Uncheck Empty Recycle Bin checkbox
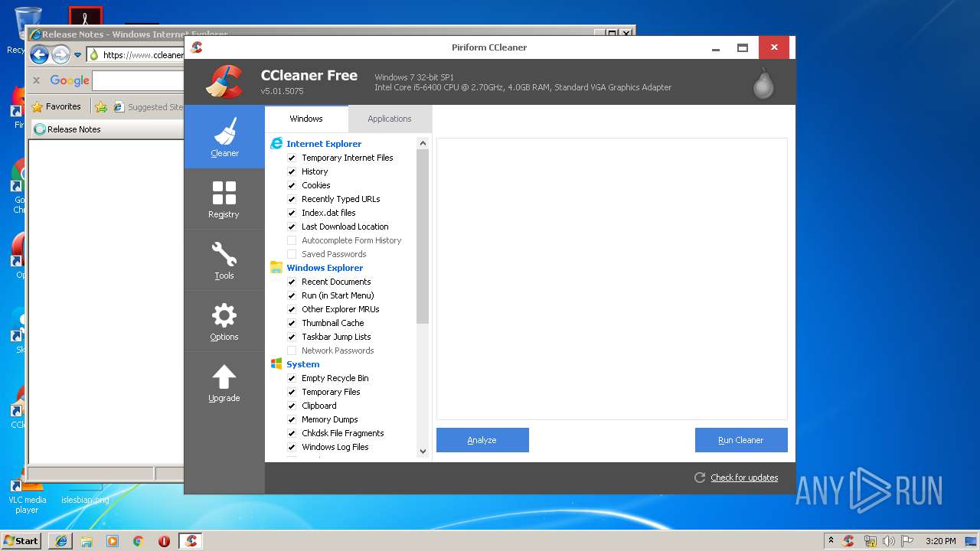This screenshot has height=551, width=980. click(292, 378)
